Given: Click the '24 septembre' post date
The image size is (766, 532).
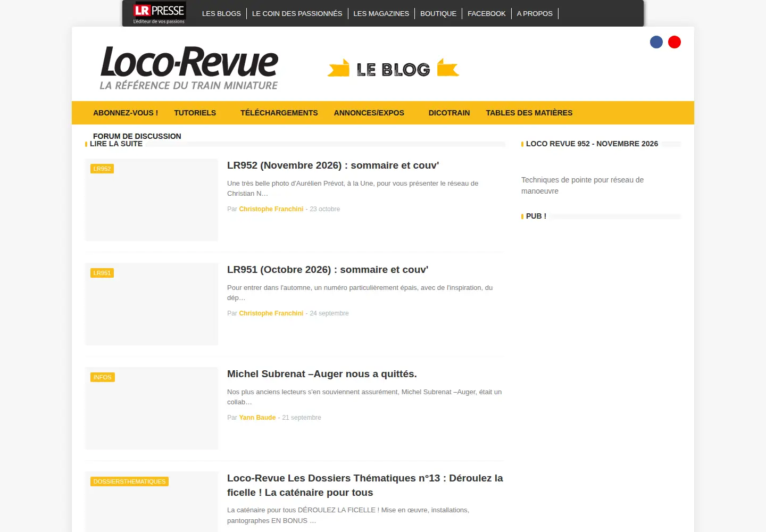Looking at the screenshot, I should pyautogui.click(x=329, y=313).
